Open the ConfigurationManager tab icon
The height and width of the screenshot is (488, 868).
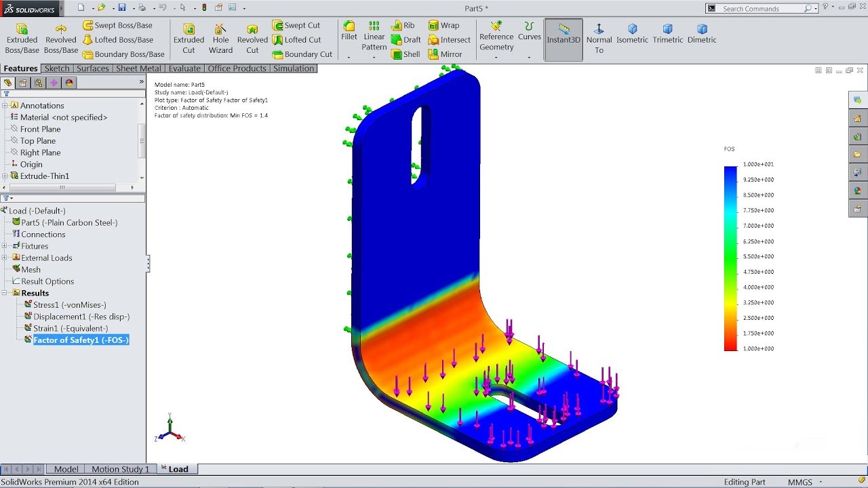(x=38, y=83)
